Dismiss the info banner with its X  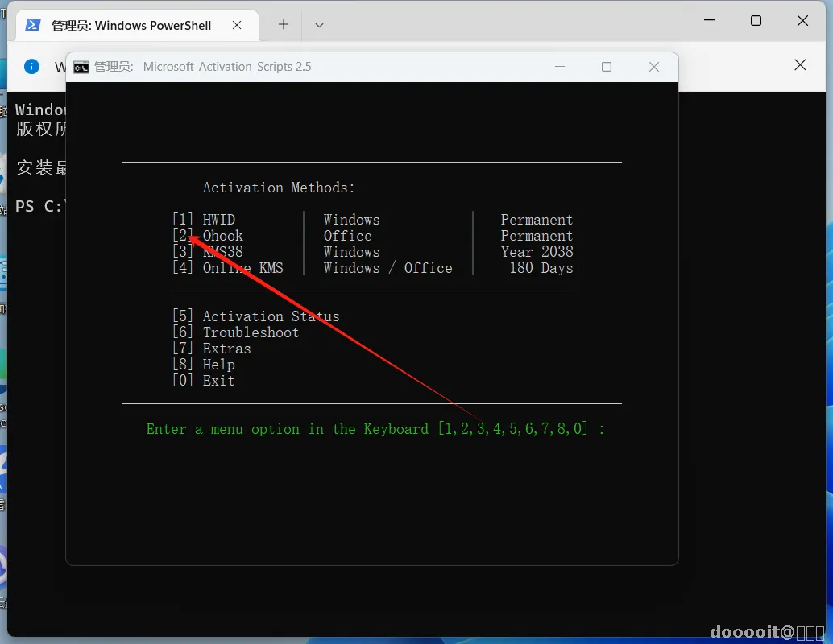pos(800,64)
